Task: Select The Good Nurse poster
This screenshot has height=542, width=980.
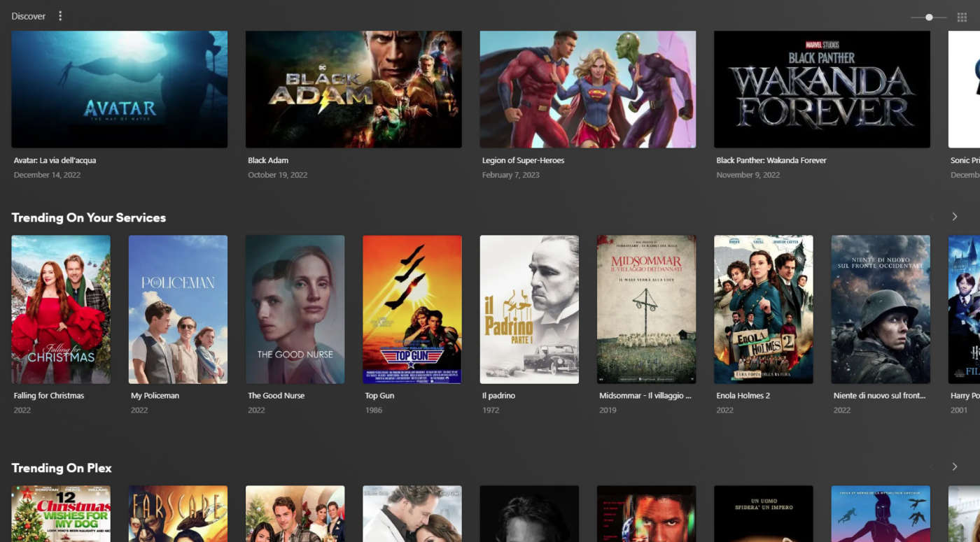Action: point(295,309)
